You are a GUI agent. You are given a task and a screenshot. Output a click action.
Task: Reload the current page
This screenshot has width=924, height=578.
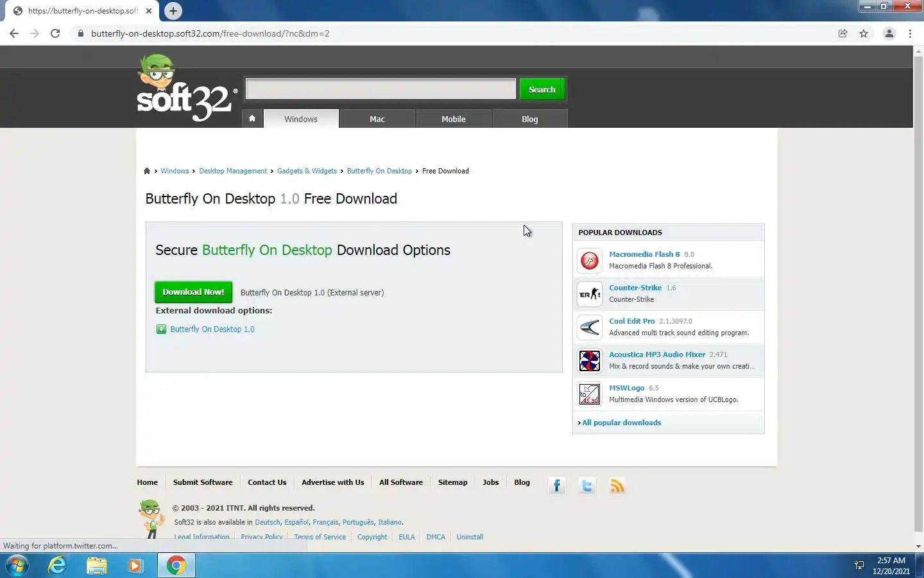tap(55, 33)
